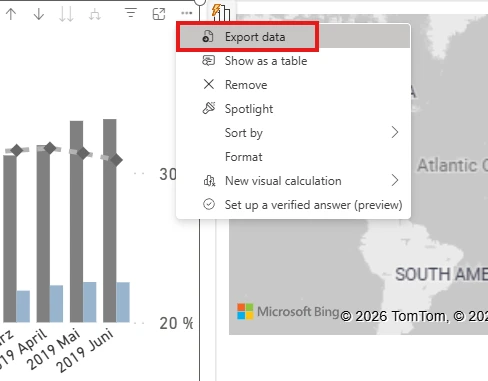488x381 pixels.
Task: Click the Export data file icon
Action: point(208,36)
